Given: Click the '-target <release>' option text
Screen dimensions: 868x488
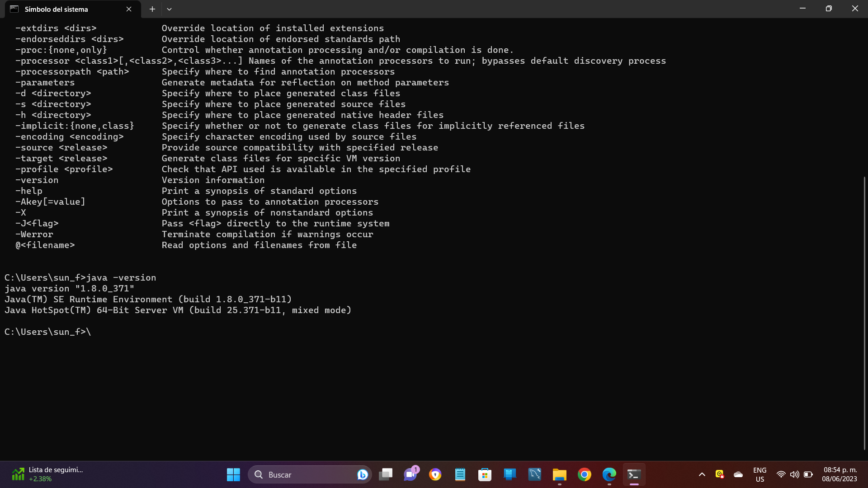Looking at the screenshot, I should (61, 158).
